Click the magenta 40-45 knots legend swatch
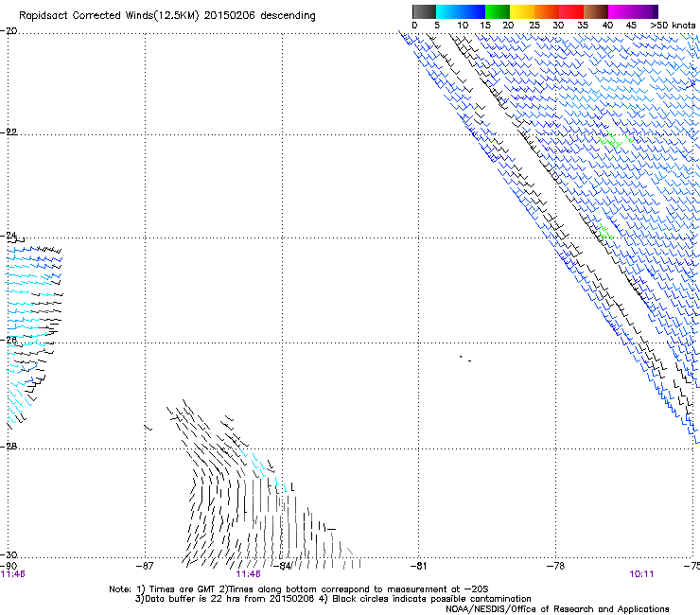 (x=621, y=11)
